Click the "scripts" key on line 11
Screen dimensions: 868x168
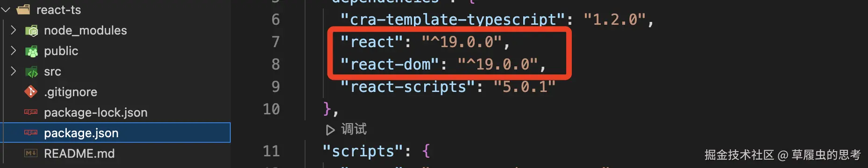pyautogui.click(x=363, y=151)
